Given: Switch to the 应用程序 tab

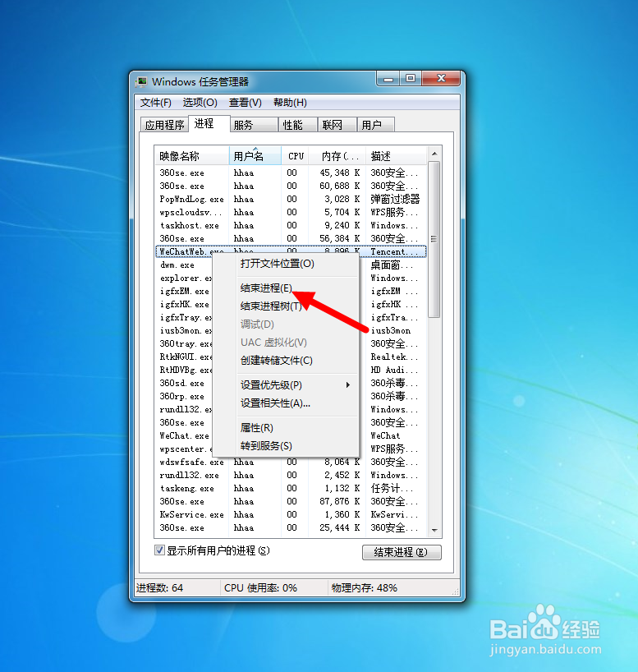Looking at the screenshot, I should 164,125.
